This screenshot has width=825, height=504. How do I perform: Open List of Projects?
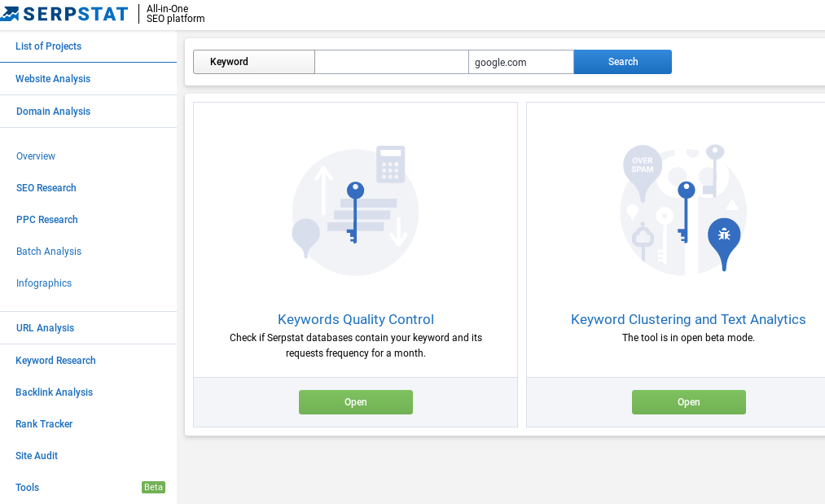(48, 46)
